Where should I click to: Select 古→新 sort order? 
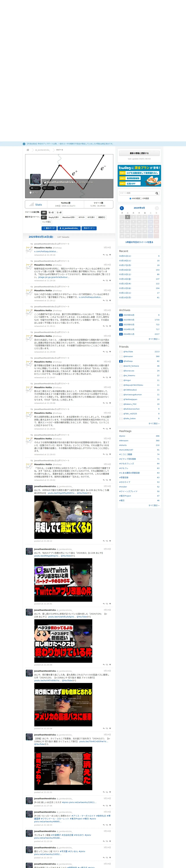[x=59, y=213]
